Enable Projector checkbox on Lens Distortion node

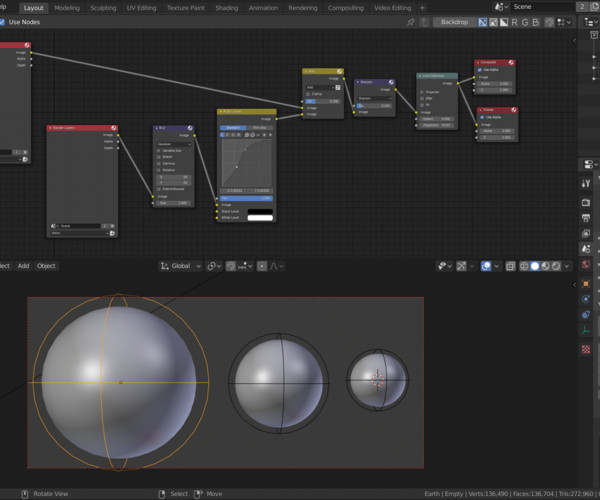point(422,92)
